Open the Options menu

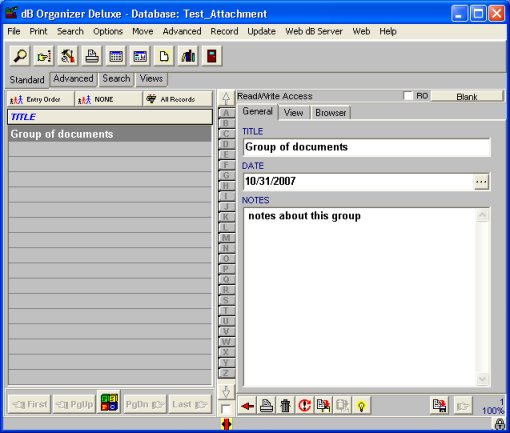coord(108,31)
